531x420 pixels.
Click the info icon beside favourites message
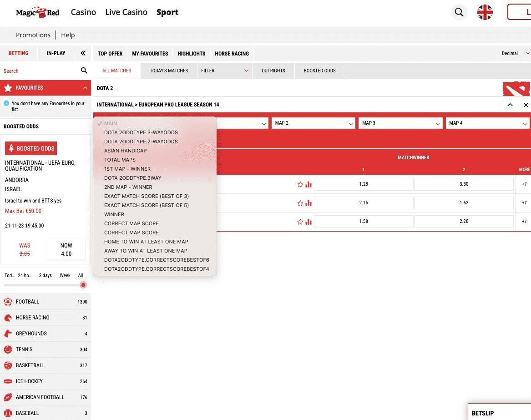pos(6,103)
